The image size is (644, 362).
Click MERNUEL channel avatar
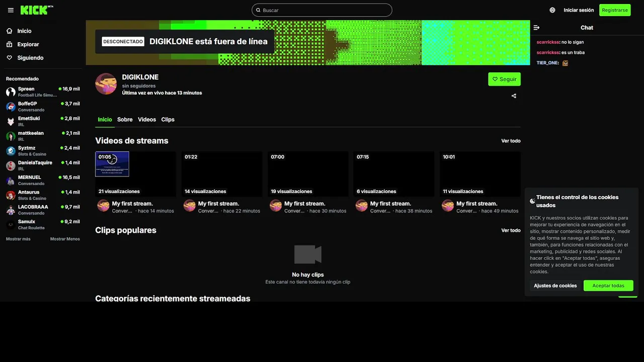(x=11, y=180)
